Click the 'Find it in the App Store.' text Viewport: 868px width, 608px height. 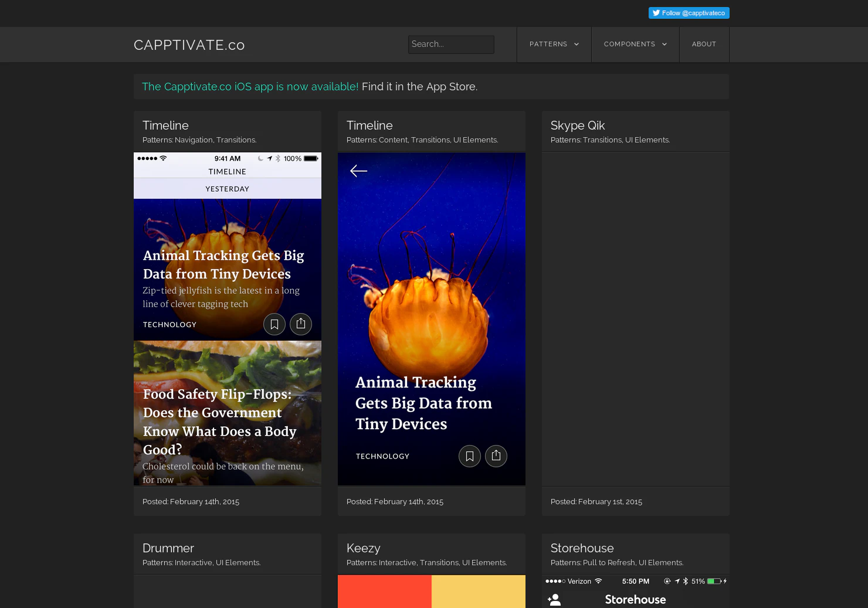pyautogui.click(x=419, y=87)
